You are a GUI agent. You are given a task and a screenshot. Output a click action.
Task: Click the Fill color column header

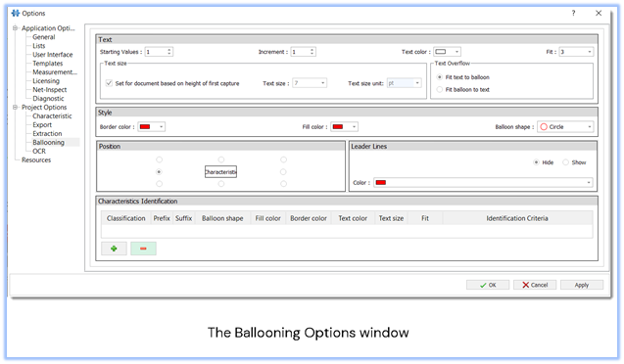(x=267, y=218)
